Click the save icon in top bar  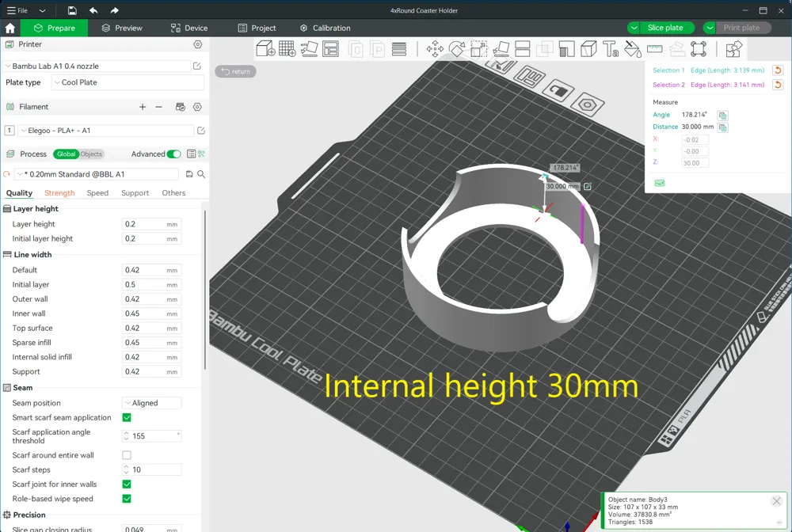click(x=72, y=10)
